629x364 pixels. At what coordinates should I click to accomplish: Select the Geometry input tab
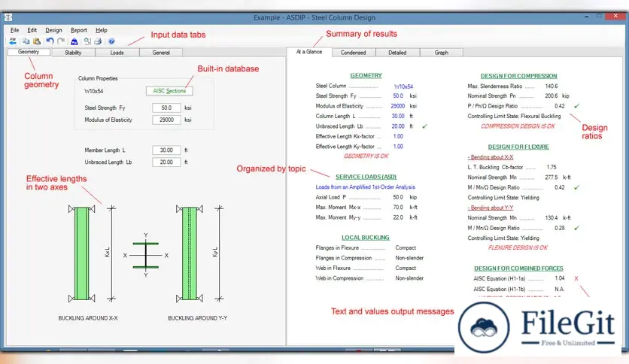(x=29, y=52)
